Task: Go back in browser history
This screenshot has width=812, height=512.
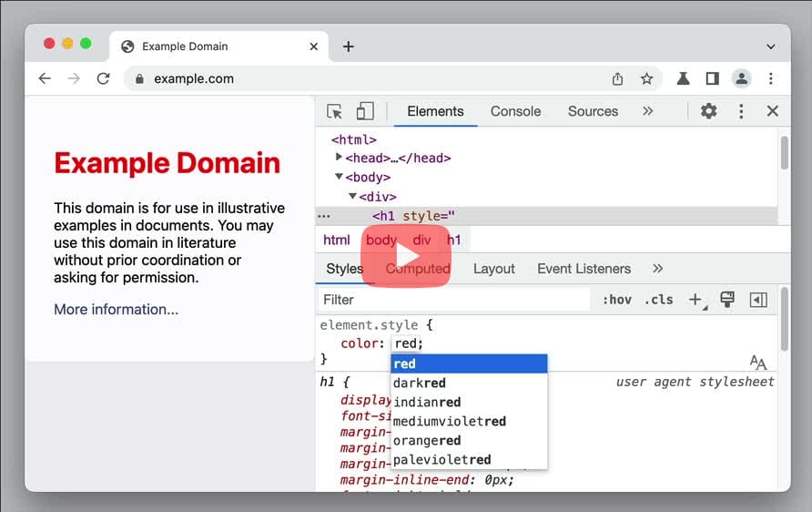Action: click(45, 78)
